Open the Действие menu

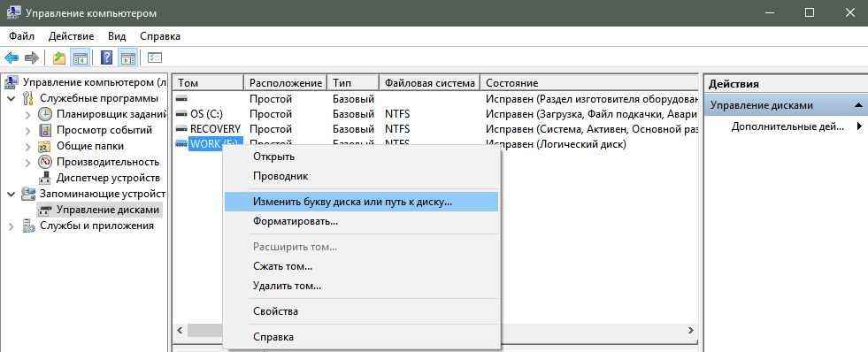pyautogui.click(x=71, y=36)
